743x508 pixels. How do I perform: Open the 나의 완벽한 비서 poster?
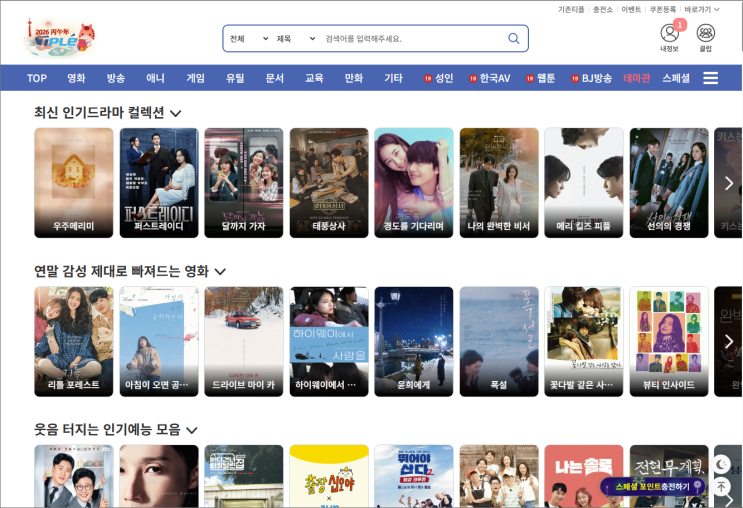499,183
